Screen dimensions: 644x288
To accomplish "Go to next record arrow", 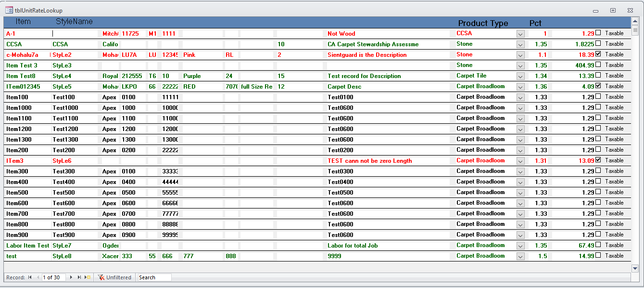I will pos(71,277).
